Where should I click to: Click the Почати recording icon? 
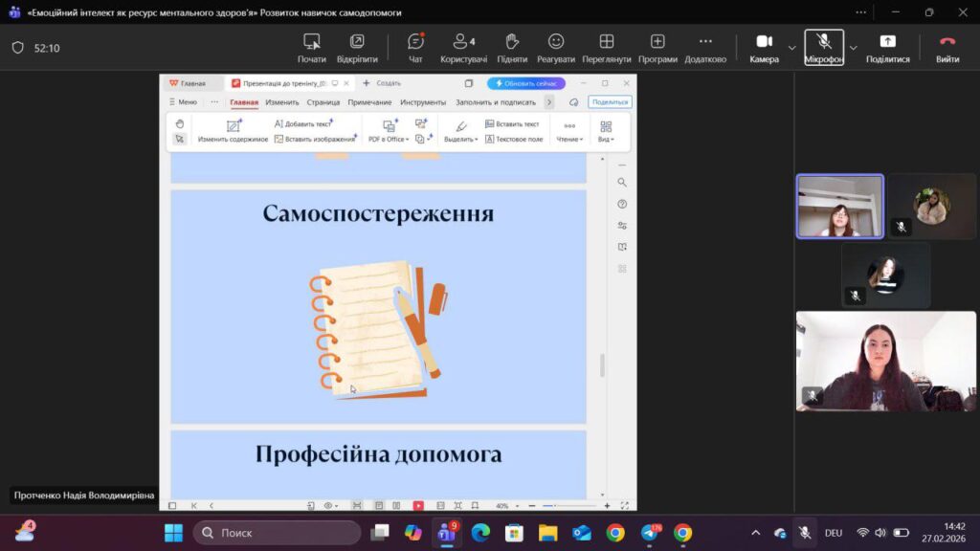click(x=311, y=47)
